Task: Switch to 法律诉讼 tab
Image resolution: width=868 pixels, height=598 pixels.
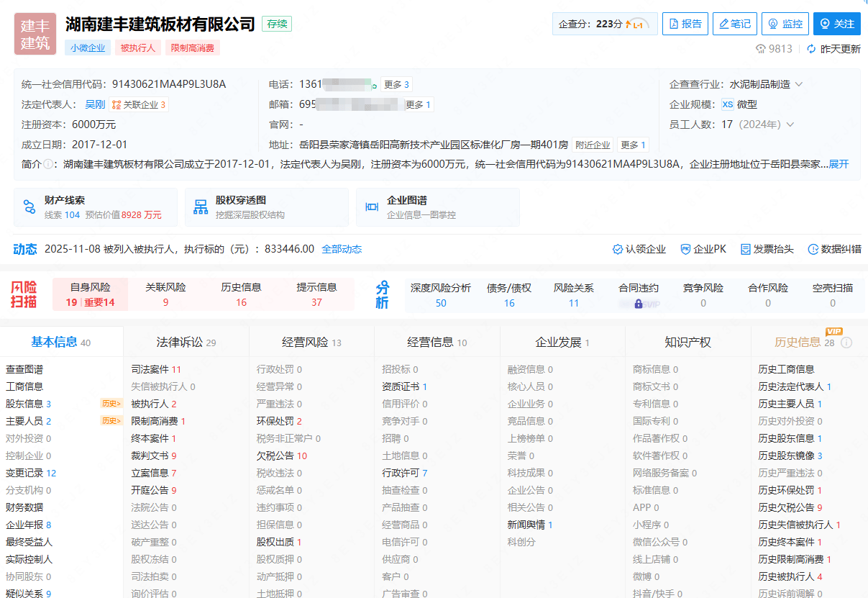Action: 186,343
